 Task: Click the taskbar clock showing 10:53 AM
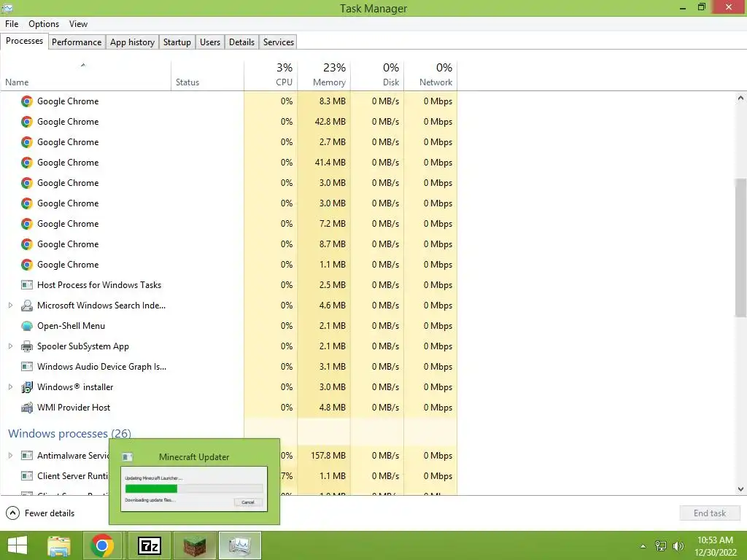pos(715,546)
